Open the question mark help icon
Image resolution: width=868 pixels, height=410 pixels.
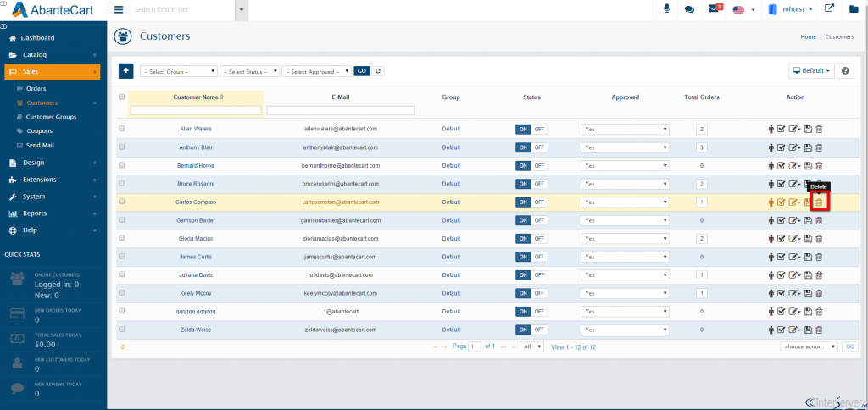coord(845,71)
